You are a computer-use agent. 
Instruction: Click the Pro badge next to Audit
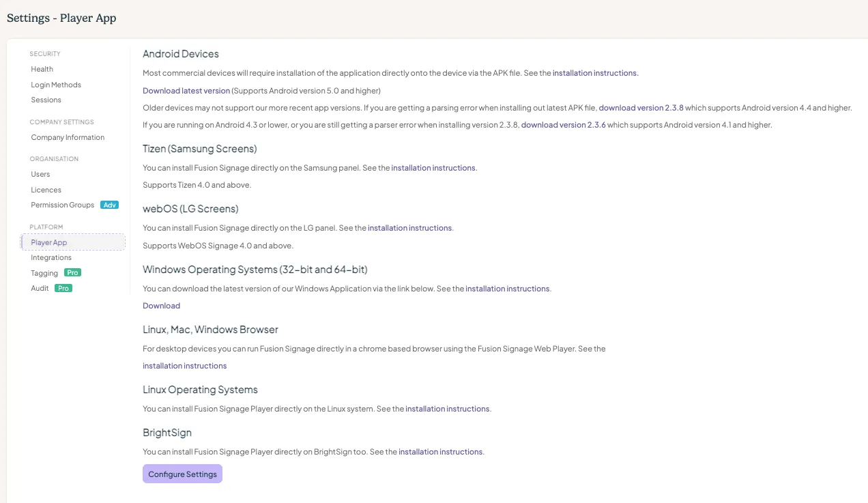pyautogui.click(x=63, y=288)
